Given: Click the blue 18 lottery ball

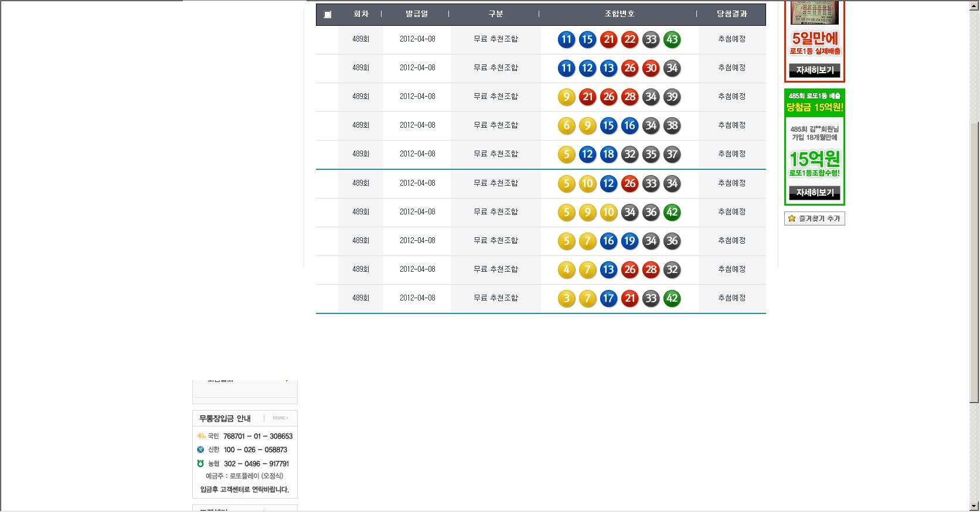Looking at the screenshot, I should 608,155.
